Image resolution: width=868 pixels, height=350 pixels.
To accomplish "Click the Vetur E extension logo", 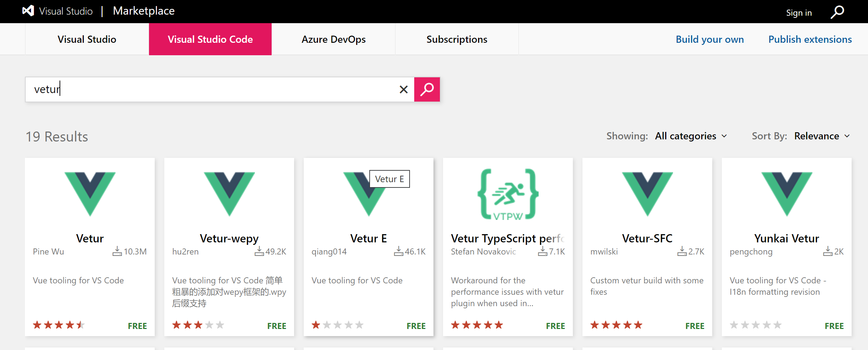I will pyautogui.click(x=369, y=194).
